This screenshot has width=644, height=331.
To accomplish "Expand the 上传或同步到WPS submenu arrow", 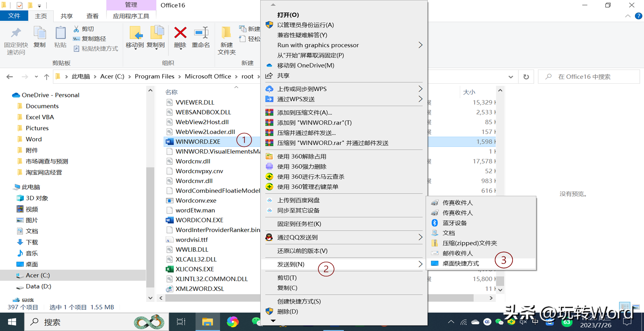I will coord(420,89).
